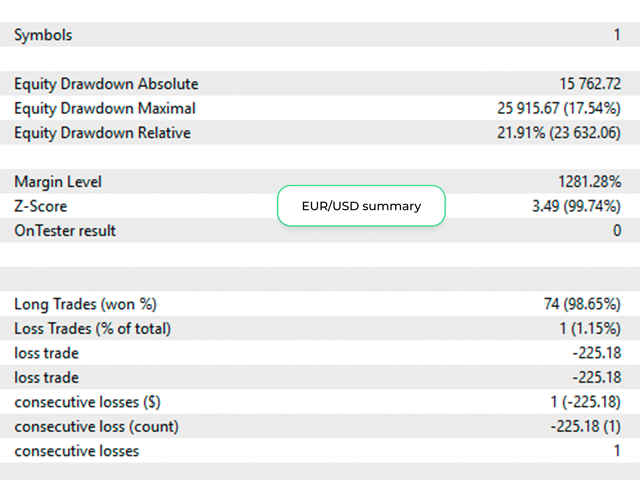Select the Margin Level label
Viewport: 640px width, 480px height.
pyautogui.click(x=58, y=182)
